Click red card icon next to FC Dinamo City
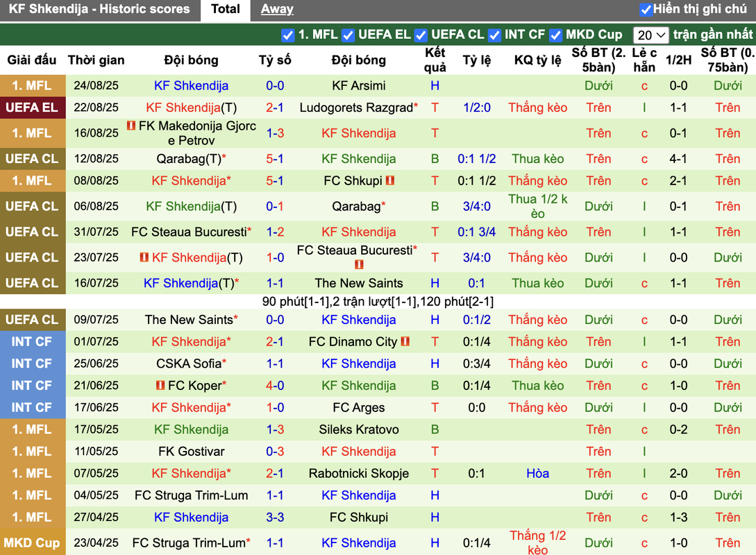Viewport: 756px width, 555px height. click(405, 341)
